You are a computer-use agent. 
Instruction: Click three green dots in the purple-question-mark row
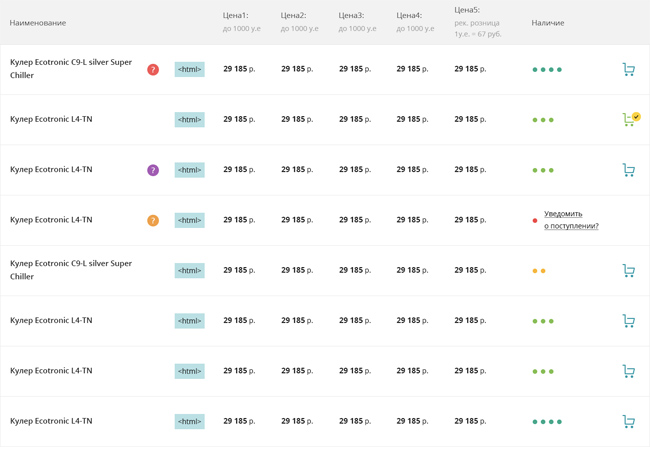[543, 170]
